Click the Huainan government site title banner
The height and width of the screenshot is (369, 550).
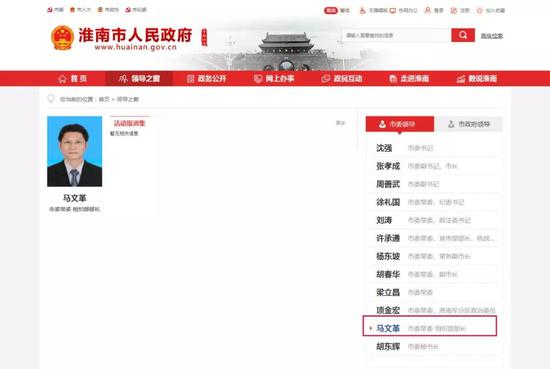[135, 35]
